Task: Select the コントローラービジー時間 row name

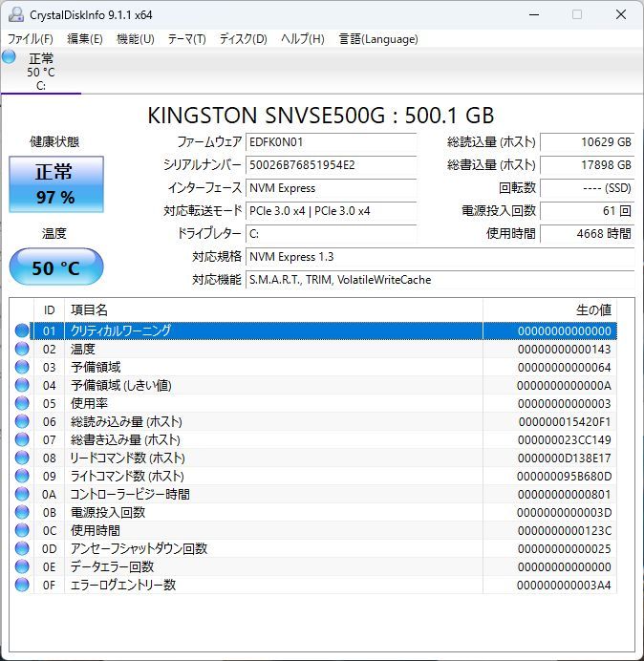Action: pyautogui.click(x=130, y=494)
